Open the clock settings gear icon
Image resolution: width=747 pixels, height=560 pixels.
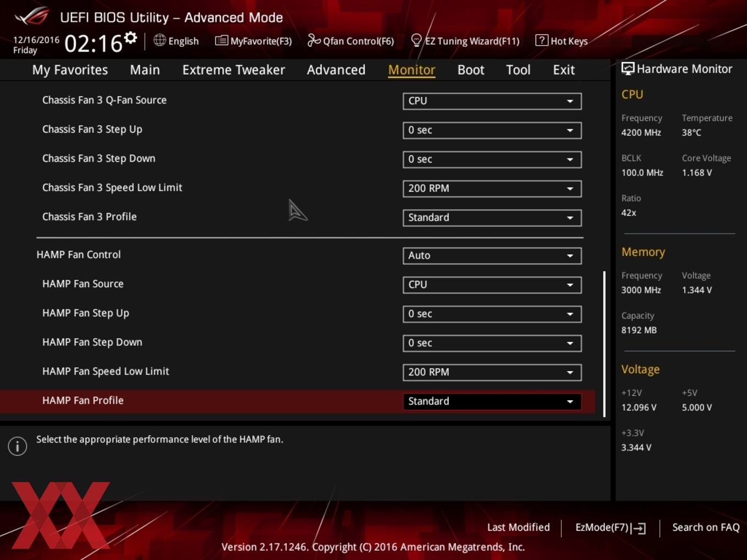[x=130, y=37]
